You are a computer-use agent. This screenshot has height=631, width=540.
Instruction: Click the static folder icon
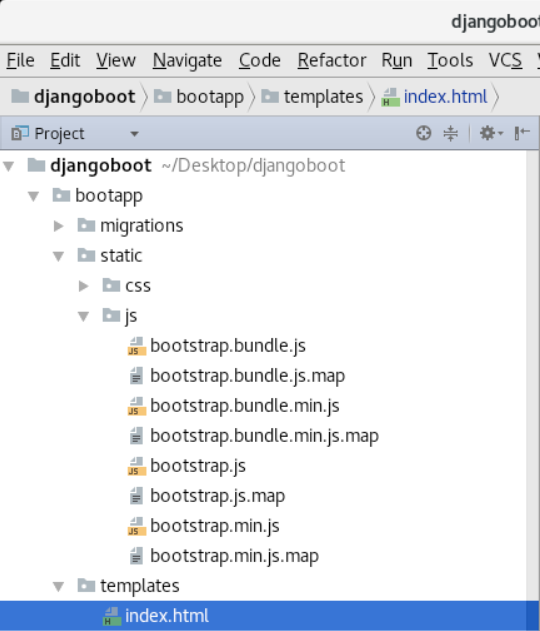coord(86,255)
